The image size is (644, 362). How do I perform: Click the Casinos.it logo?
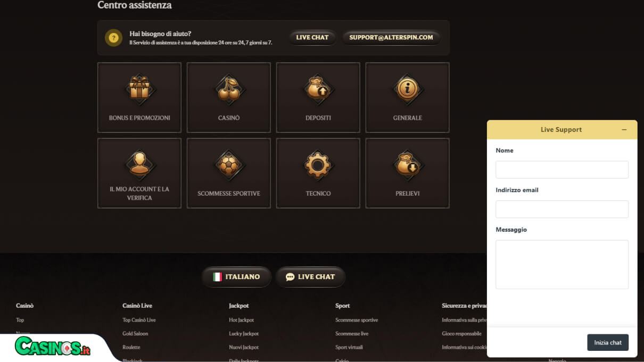pyautogui.click(x=53, y=347)
